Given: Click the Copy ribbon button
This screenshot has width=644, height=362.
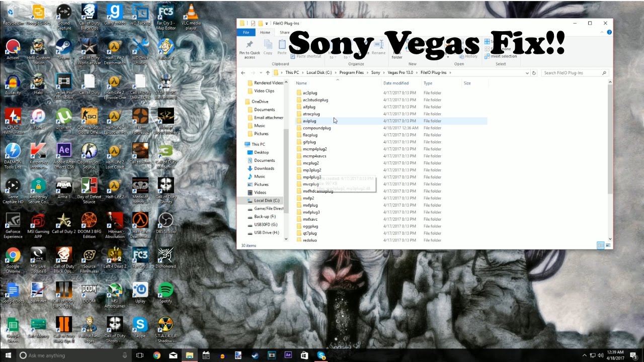Looking at the screenshot, I should click(268, 47).
